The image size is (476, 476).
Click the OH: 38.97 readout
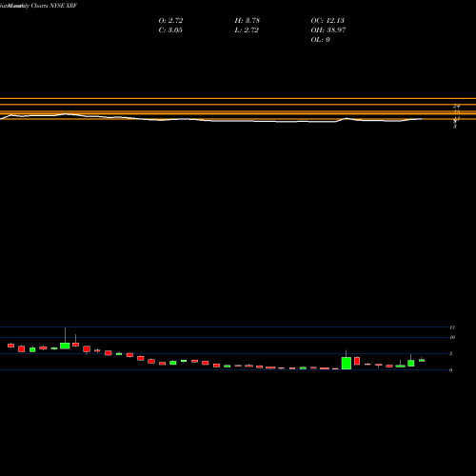(x=328, y=30)
